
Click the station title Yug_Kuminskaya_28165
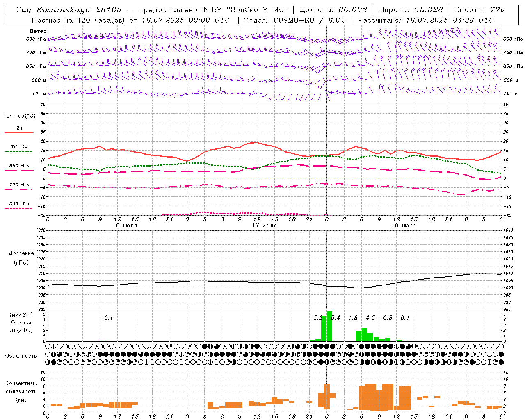(68, 10)
